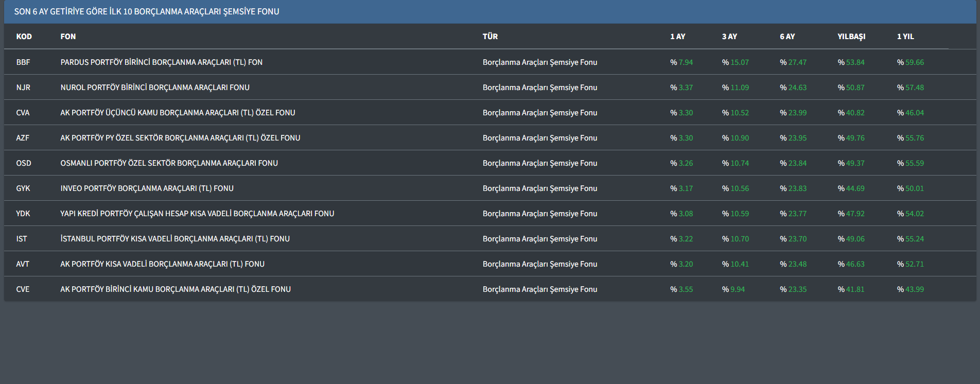Click the CVA fund code
980x384 pixels.
tap(23, 113)
